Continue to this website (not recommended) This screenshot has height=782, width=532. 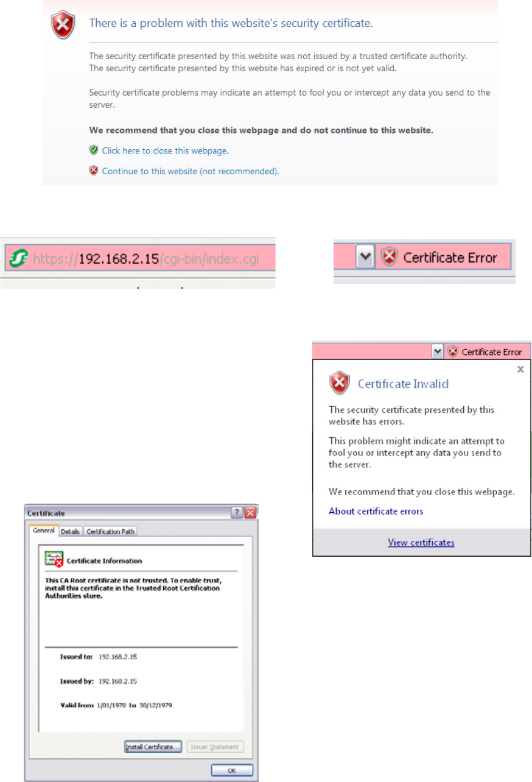(x=191, y=171)
